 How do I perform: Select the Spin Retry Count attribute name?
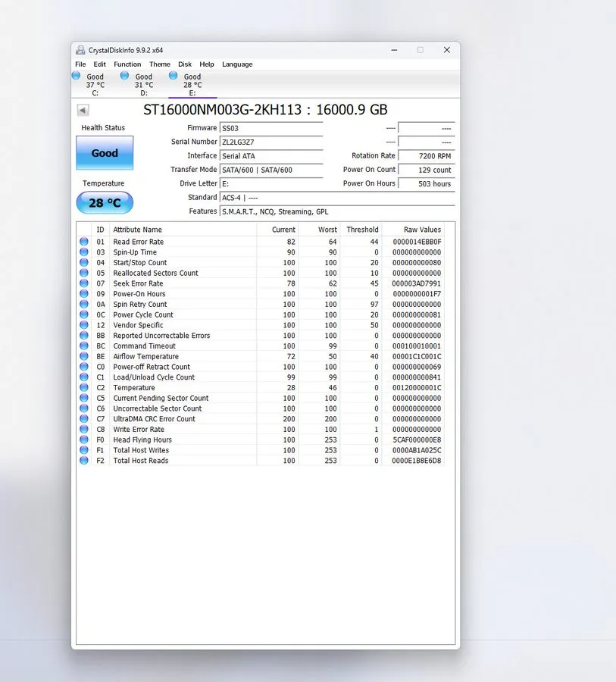[140, 304]
